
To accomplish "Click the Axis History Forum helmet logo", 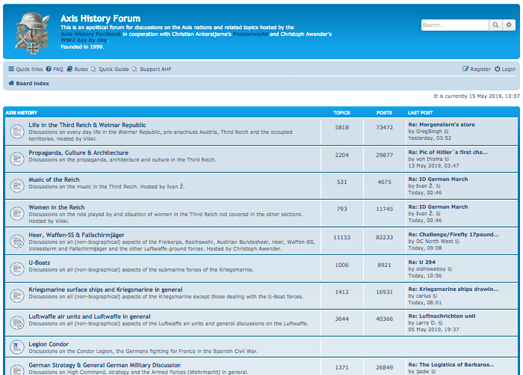I will click(x=32, y=33).
